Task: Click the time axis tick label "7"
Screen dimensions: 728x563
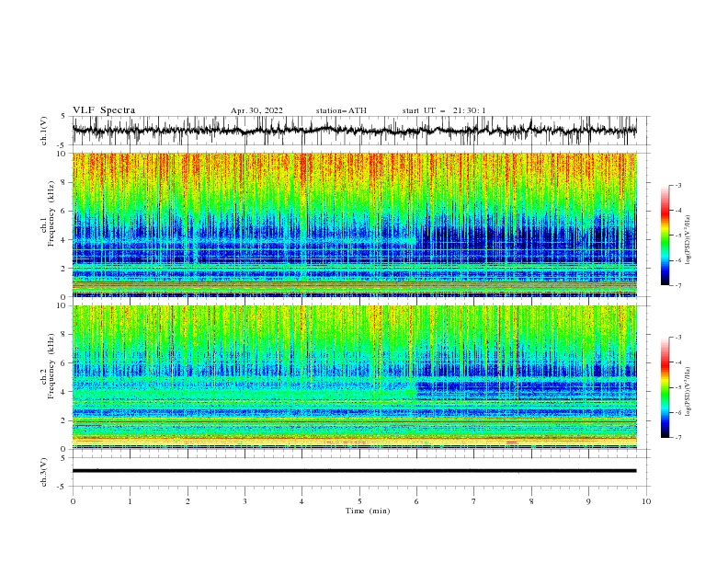Action: [474, 501]
